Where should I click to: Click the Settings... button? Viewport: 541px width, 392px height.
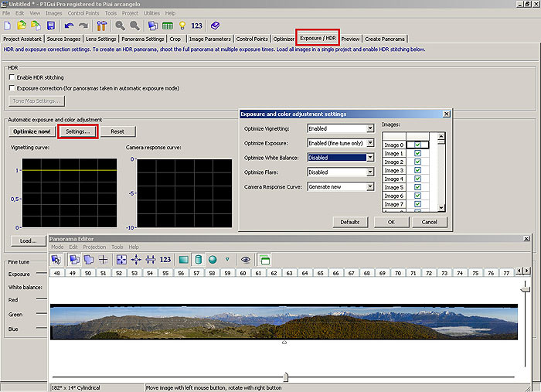pos(77,131)
